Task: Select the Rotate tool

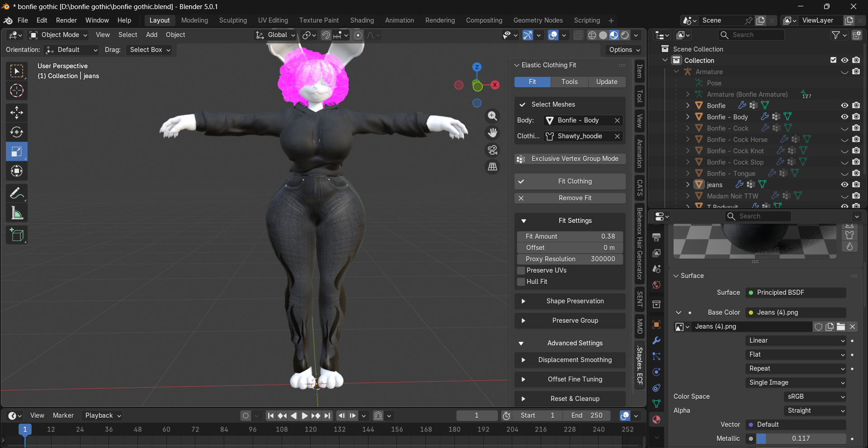Action: (17, 132)
